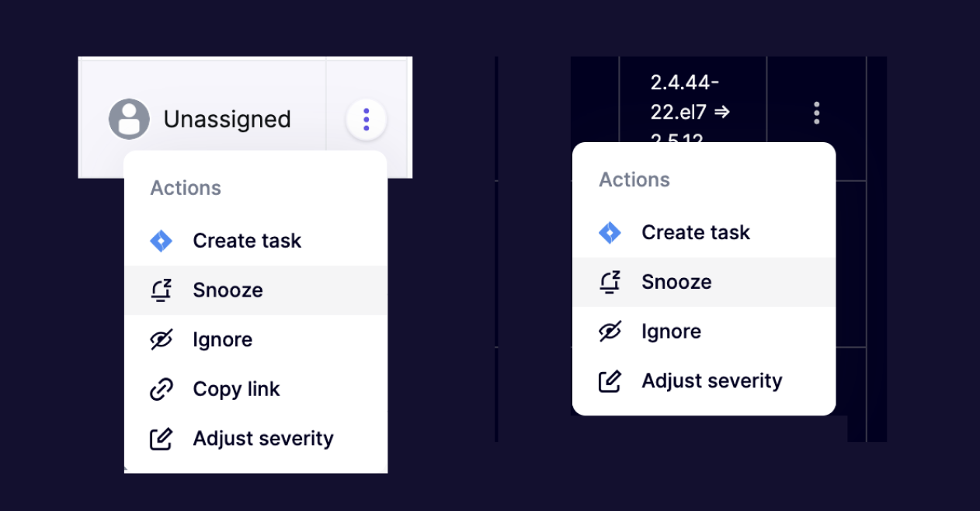This screenshot has width=980, height=511.
Task: Click the snooze bell icon in right menu
Action: [x=610, y=282]
